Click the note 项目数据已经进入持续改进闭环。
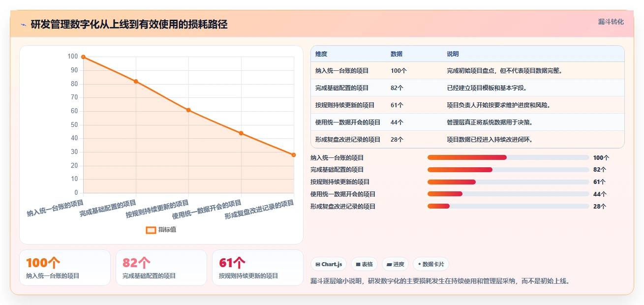The width and height of the screenshot is (644, 305). click(490, 140)
